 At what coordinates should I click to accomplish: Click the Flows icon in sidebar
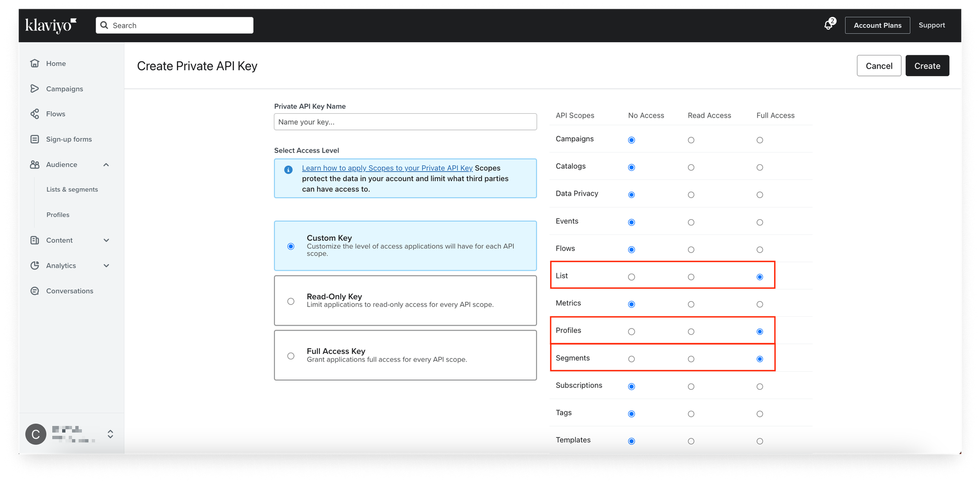[35, 114]
